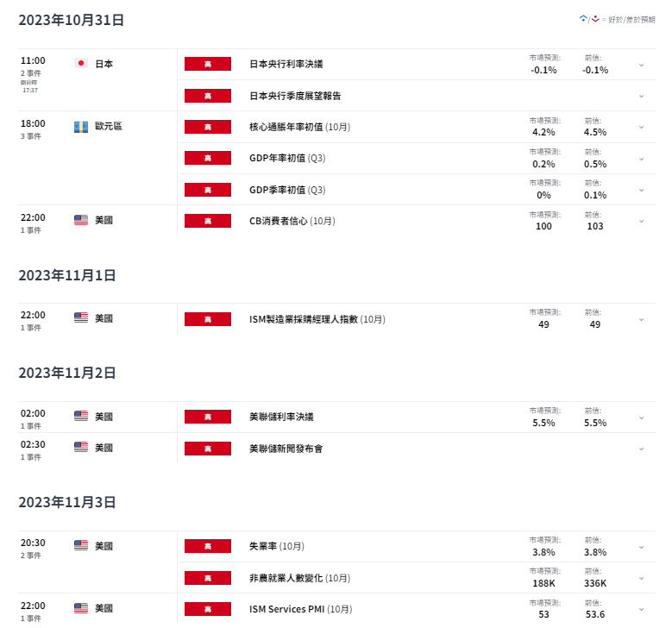672x628 pixels.
Task: Click the better-than-expected blue legend icon
Action: click(x=583, y=19)
